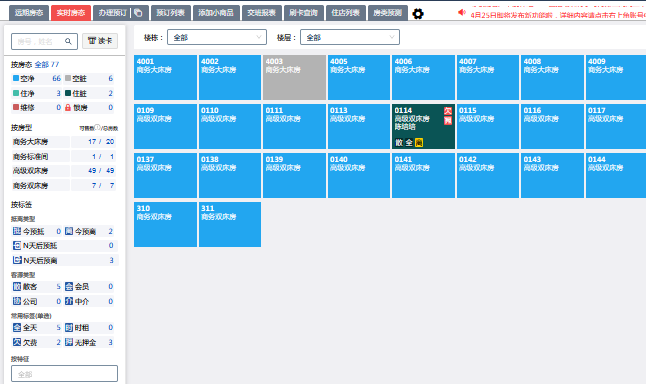Click the search magnifier icon
The image size is (646, 384).
coord(68,41)
